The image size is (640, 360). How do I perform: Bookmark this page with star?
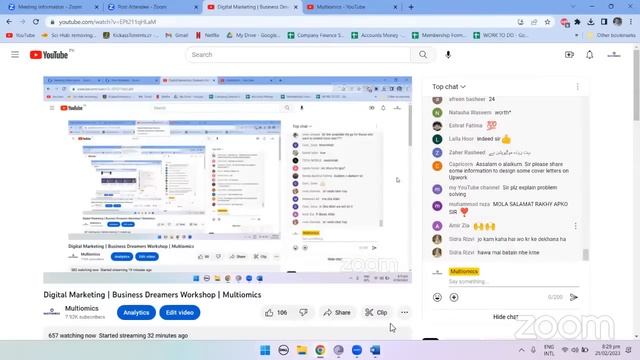coord(547,22)
